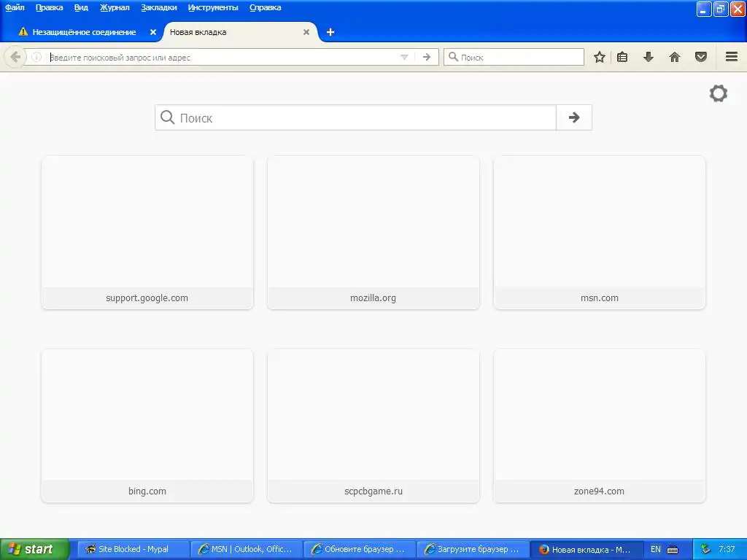Focus the toolbar Поиск search box
This screenshot has width=747, height=560.
click(514, 57)
